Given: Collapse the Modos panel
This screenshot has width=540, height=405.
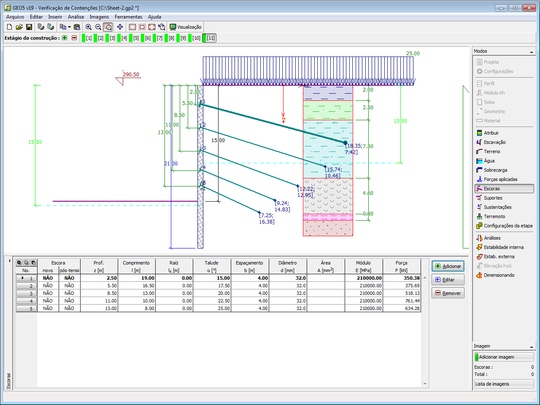Looking at the screenshot, I should pyautogui.click(x=532, y=51).
